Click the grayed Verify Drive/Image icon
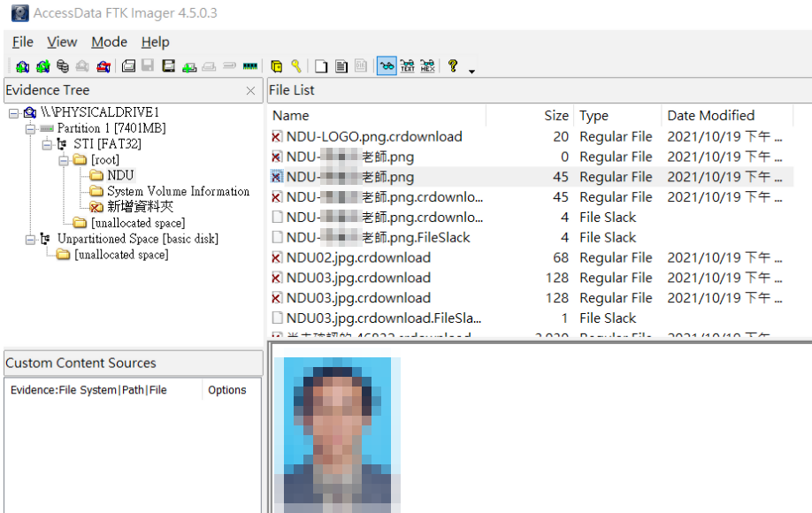 point(229,66)
